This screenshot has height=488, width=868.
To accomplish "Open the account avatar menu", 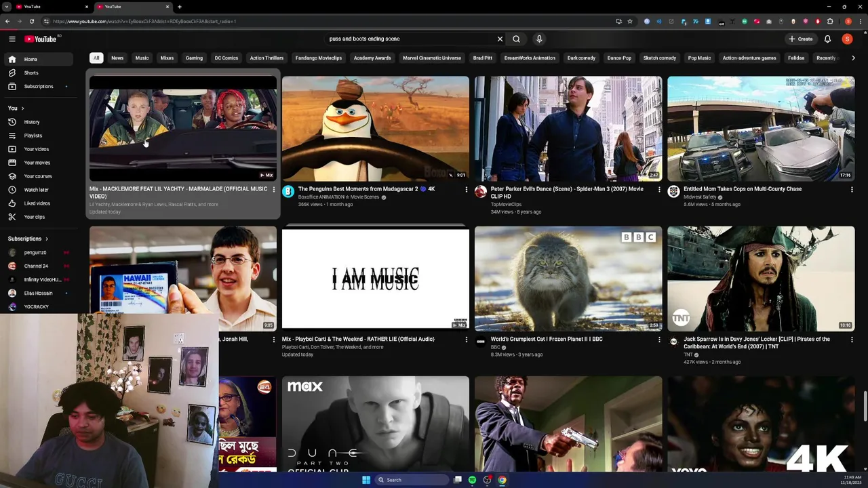I will (x=847, y=39).
